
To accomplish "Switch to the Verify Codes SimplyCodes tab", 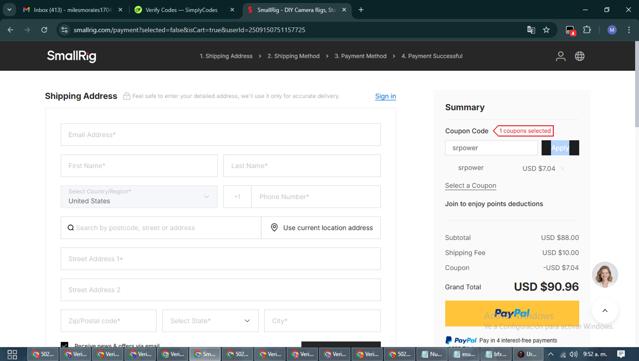I will 182,10.
